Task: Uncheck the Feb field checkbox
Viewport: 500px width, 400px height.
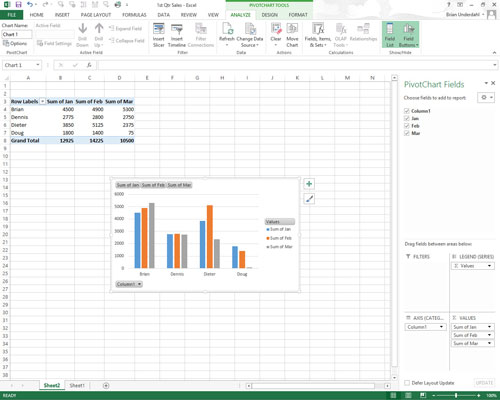Action: click(407, 126)
